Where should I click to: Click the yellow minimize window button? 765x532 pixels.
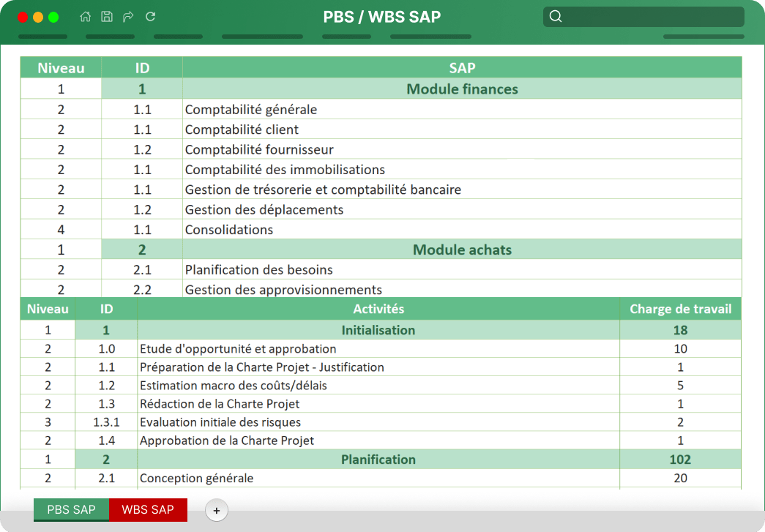tap(38, 17)
